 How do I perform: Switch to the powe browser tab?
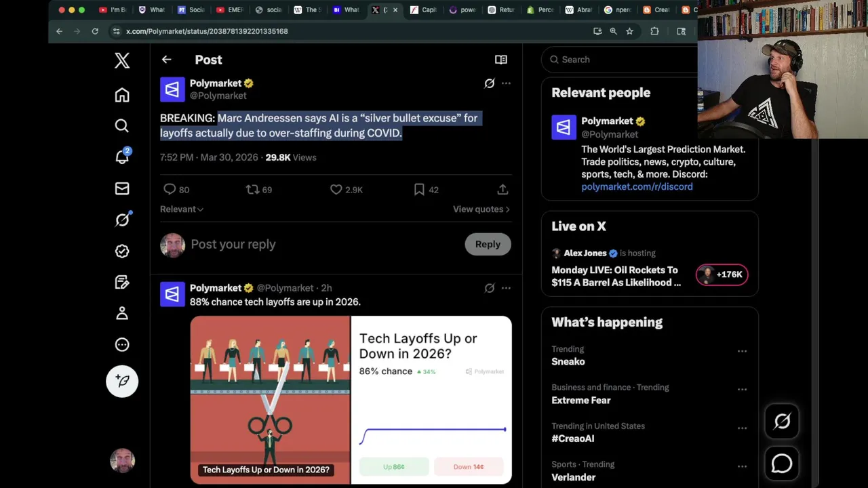coord(463,9)
